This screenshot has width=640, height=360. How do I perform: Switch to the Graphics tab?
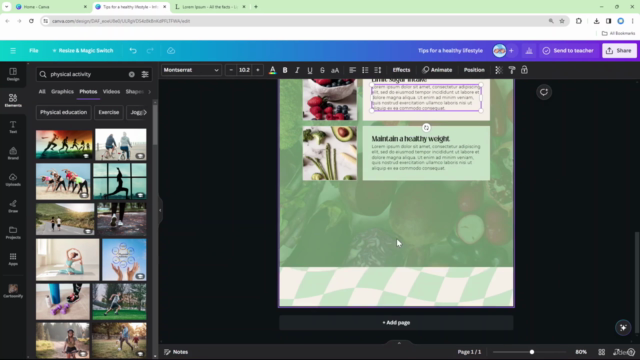62,92
